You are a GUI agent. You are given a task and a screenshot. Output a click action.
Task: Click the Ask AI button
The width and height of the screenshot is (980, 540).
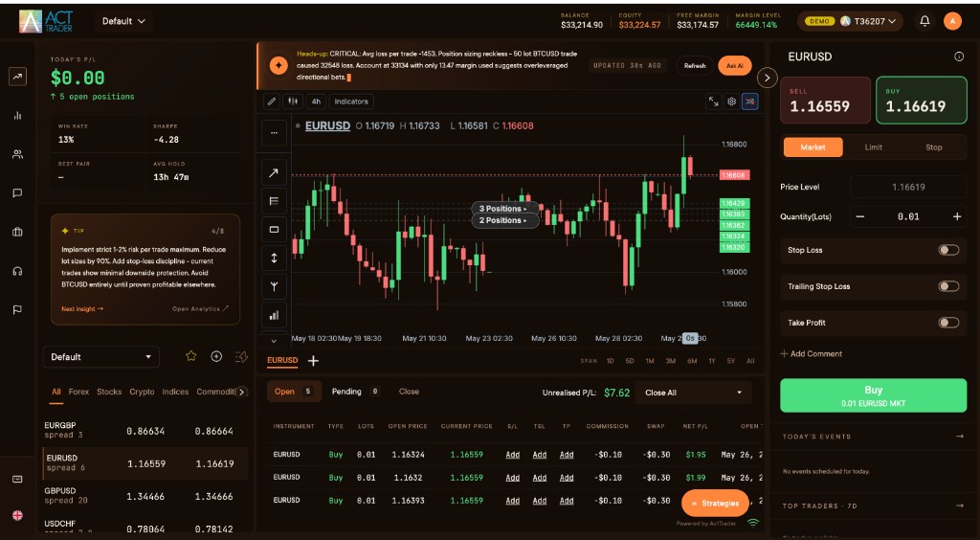pyautogui.click(x=734, y=66)
